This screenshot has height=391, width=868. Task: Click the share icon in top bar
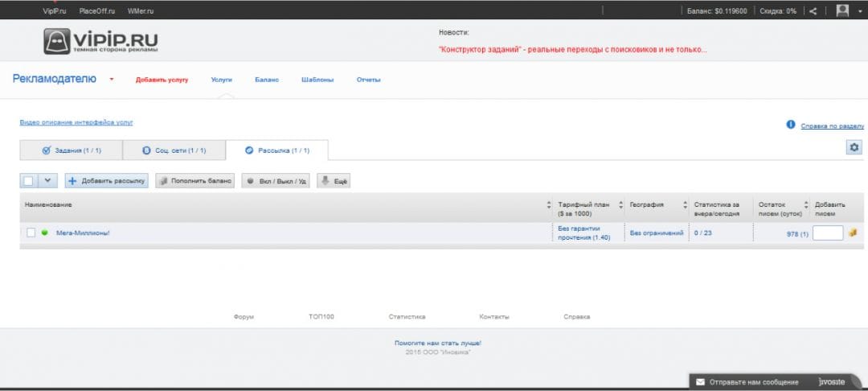813,10
